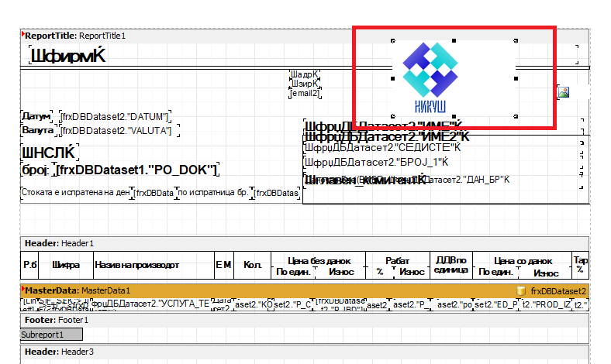Select the Header: Header1 band header

304,243
